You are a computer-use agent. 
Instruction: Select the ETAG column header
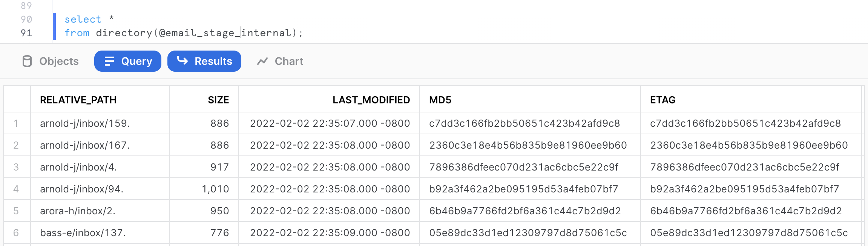click(x=663, y=100)
